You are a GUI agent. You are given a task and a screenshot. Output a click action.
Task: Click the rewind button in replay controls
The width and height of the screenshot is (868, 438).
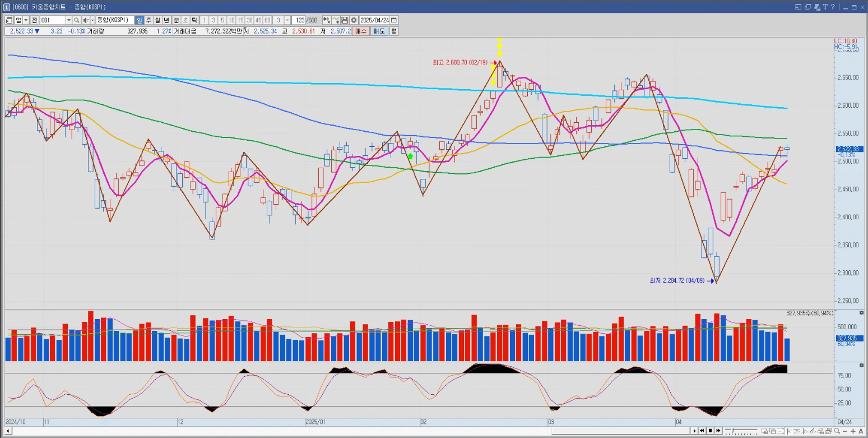(702, 431)
